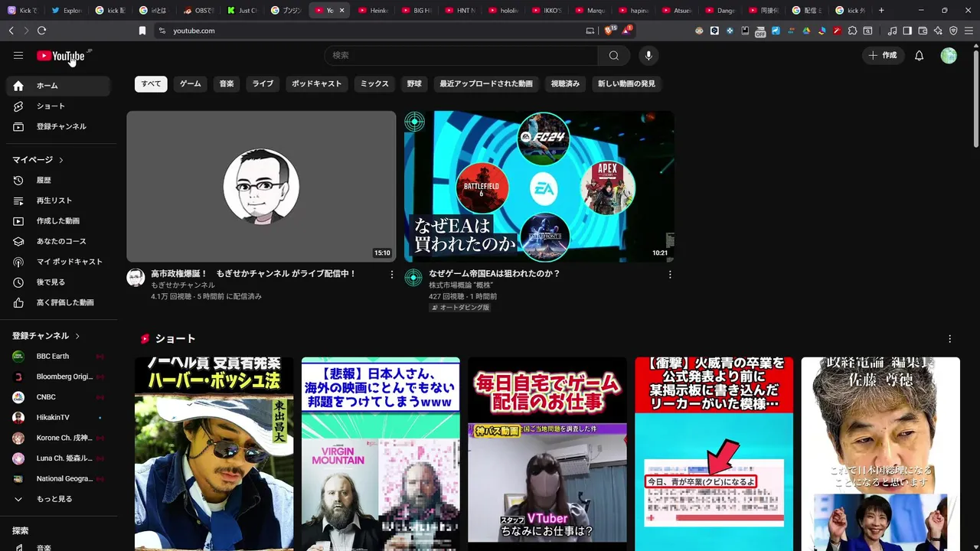Click the 作成 create button
980x551 pixels.
pyautogui.click(x=882, y=55)
